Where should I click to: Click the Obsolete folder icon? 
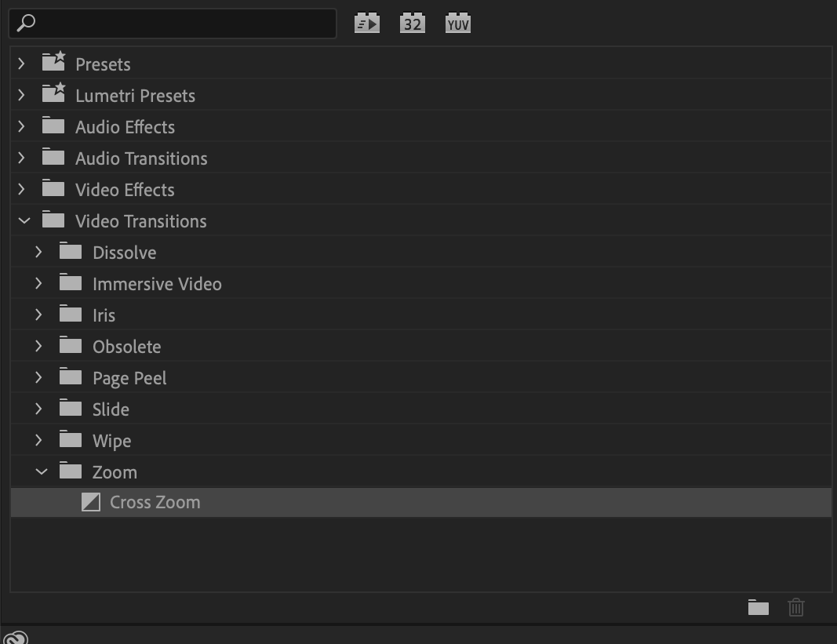pos(71,345)
